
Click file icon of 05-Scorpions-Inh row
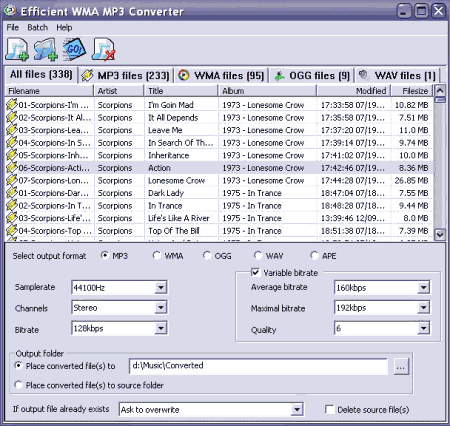[12, 155]
